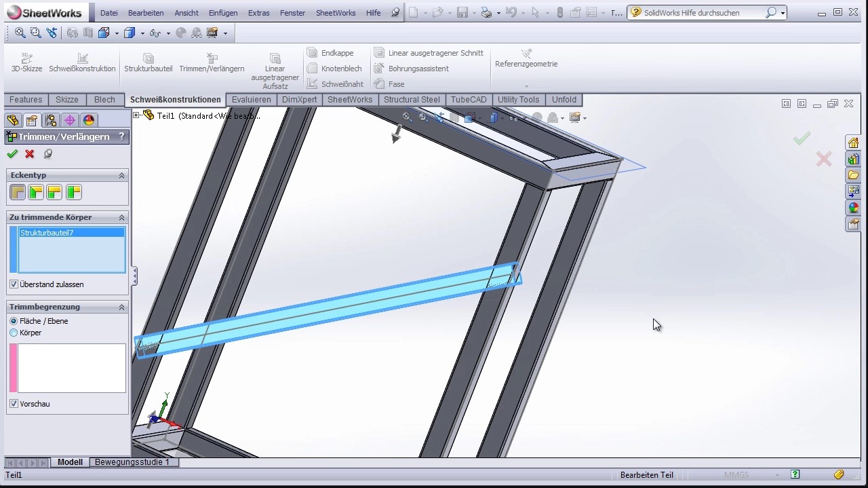
Task: Collapse the Eckentyp section
Action: click(122, 175)
